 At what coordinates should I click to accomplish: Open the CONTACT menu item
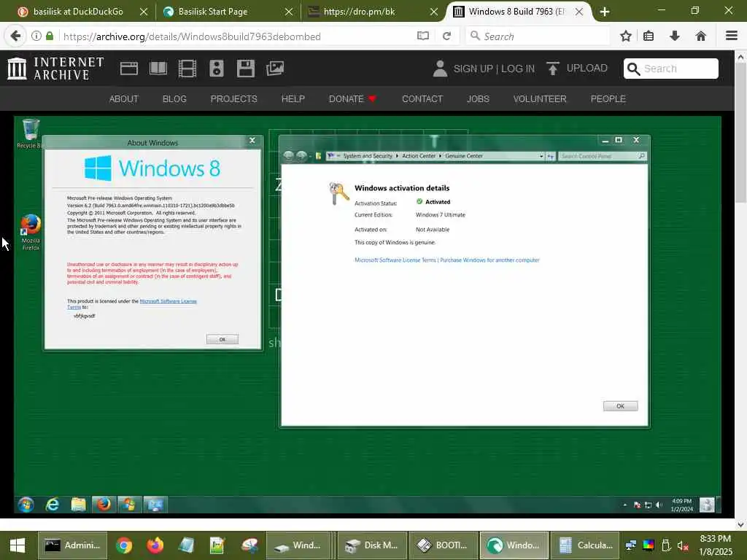point(422,99)
